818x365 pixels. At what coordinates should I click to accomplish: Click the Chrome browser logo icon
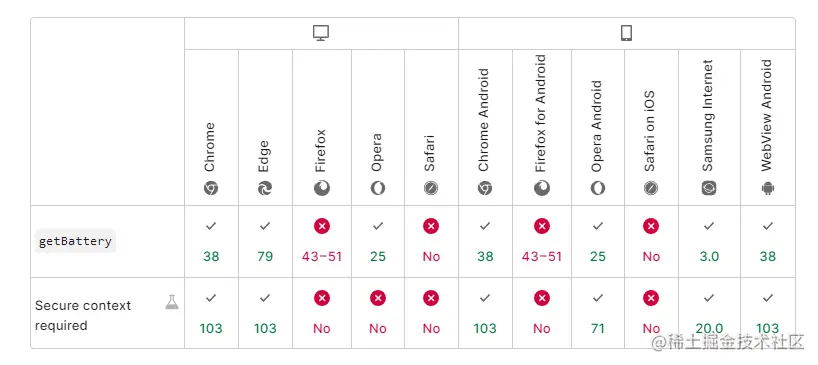pos(211,188)
